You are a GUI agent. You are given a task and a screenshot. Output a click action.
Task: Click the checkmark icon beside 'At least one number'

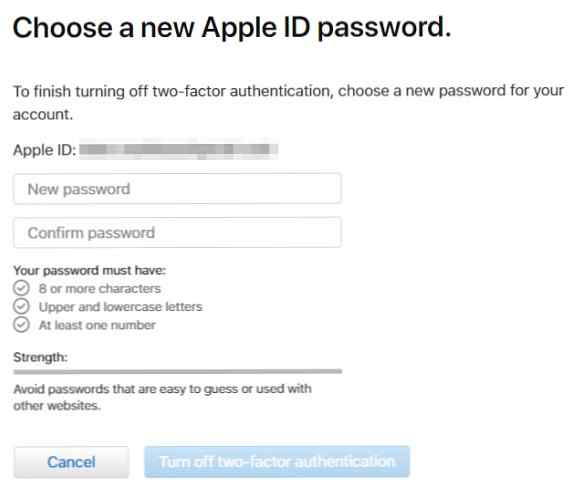pyautogui.click(x=21, y=325)
